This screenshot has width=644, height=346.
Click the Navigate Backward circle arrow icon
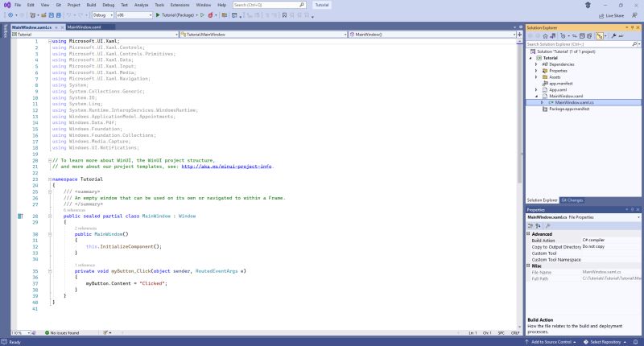(10, 15)
